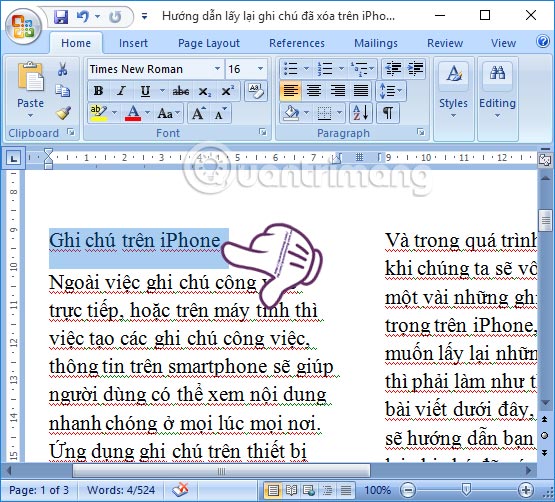Viewport: 555px width, 502px height.
Task: Apply borders to the paragraph
Action: click(x=324, y=113)
